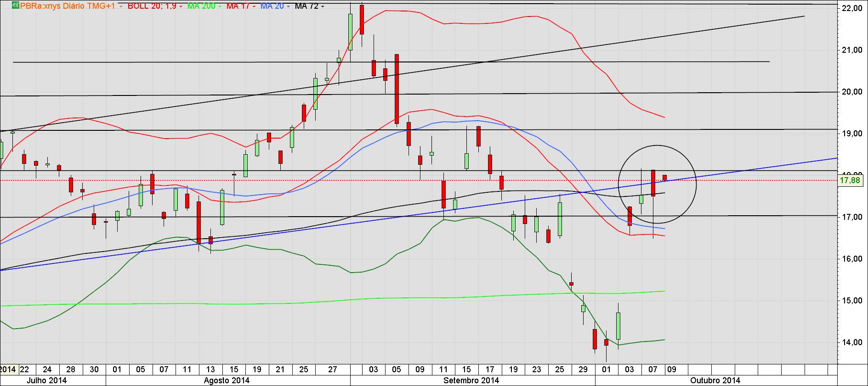Open the PBRa:xnys Diário TMG+1 dropdown arrow
868x386 pixels.
click(120, 6)
